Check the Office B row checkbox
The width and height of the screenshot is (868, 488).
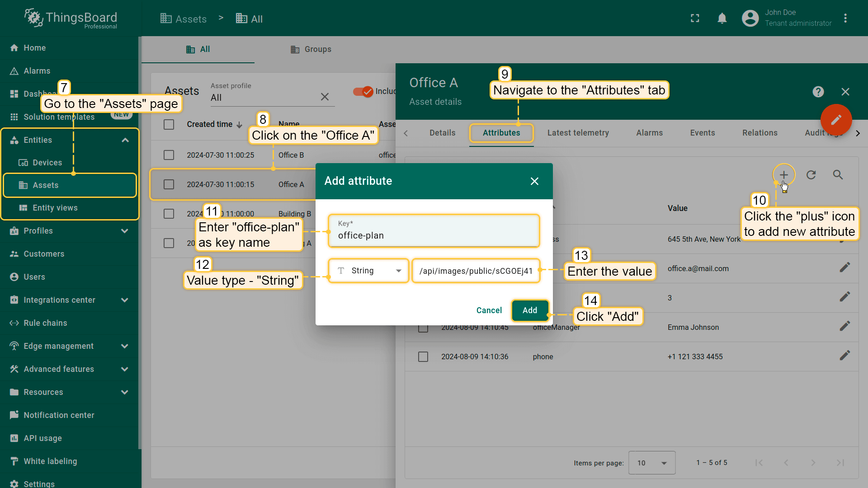click(169, 155)
